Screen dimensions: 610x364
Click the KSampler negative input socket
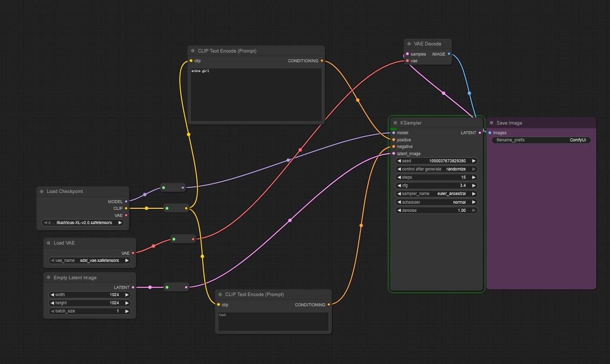pyautogui.click(x=394, y=147)
